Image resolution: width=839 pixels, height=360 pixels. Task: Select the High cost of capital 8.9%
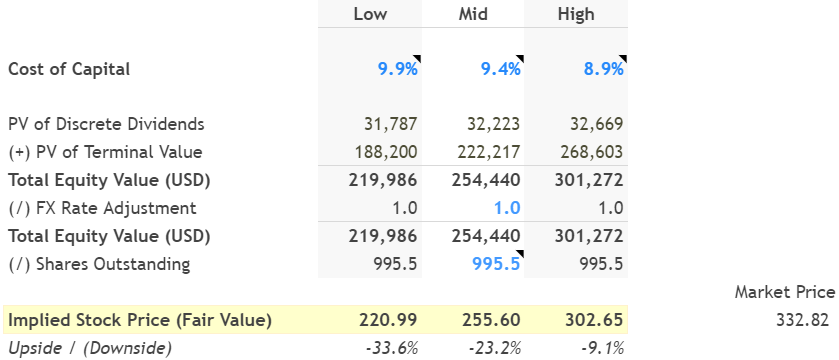pos(604,69)
